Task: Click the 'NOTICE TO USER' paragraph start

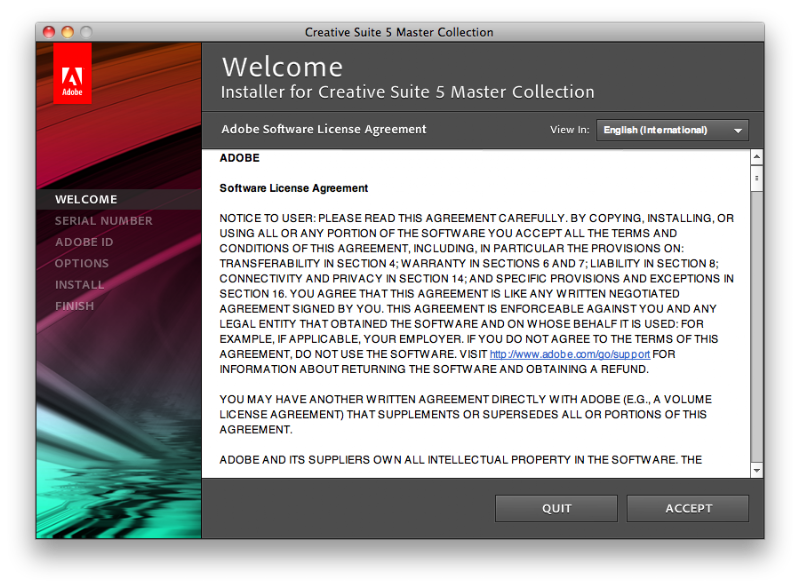Action: coord(267,218)
